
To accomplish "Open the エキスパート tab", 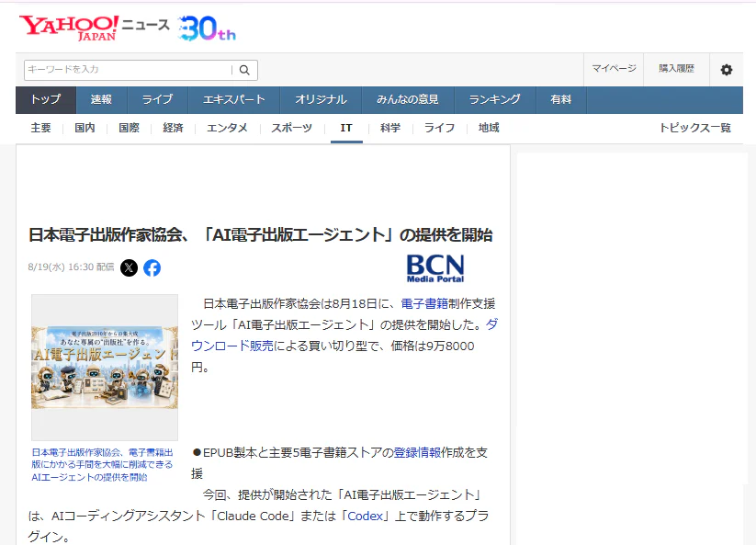I will 234,100.
